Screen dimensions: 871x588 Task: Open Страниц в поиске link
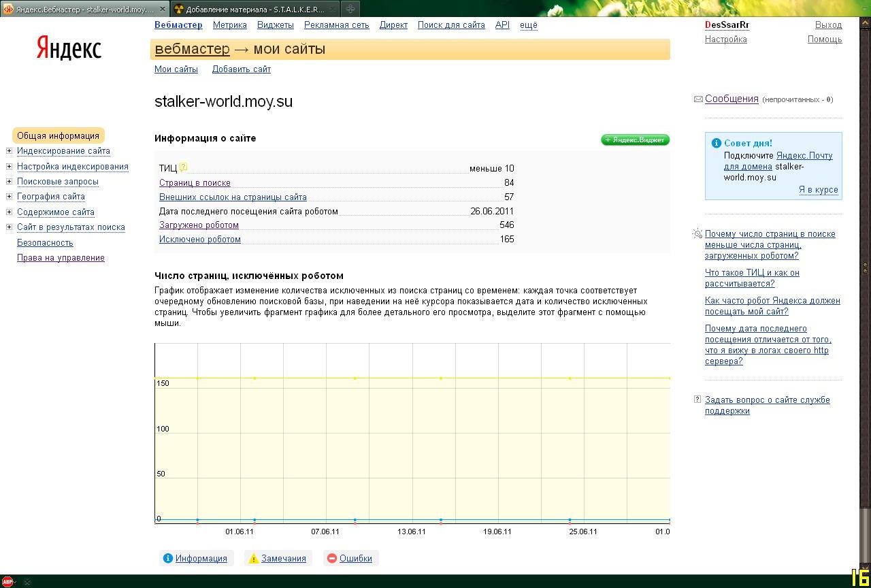pyautogui.click(x=195, y=182)
